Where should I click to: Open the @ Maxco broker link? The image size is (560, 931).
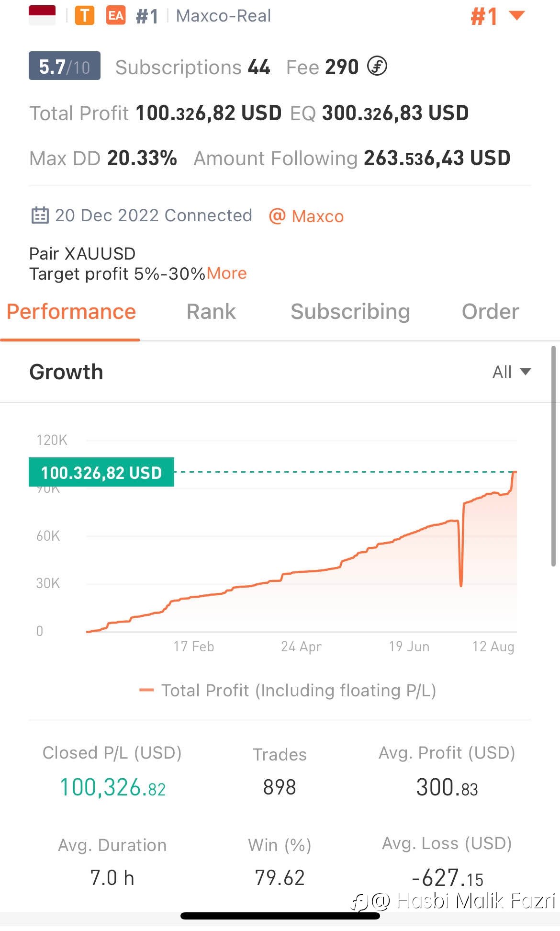point(306,216)
